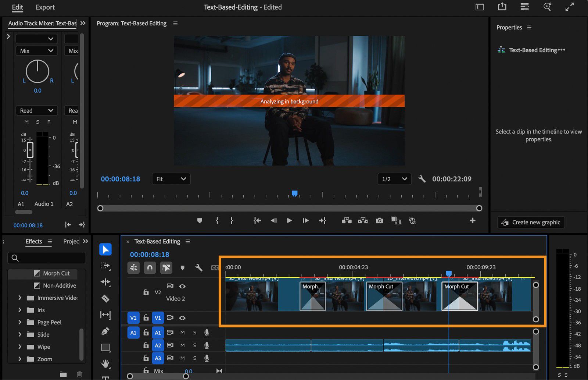Click the Play button in the Program monitor

click(289, 220)
